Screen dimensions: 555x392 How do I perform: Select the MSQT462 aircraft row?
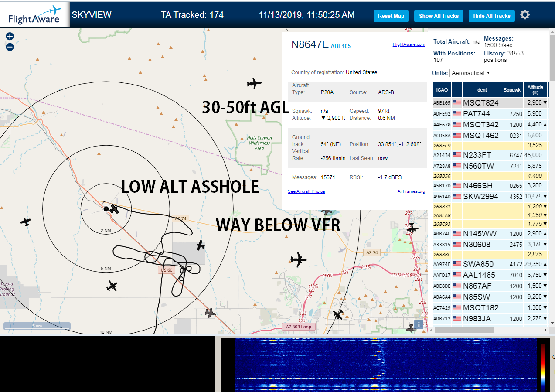tap(490, 136)
